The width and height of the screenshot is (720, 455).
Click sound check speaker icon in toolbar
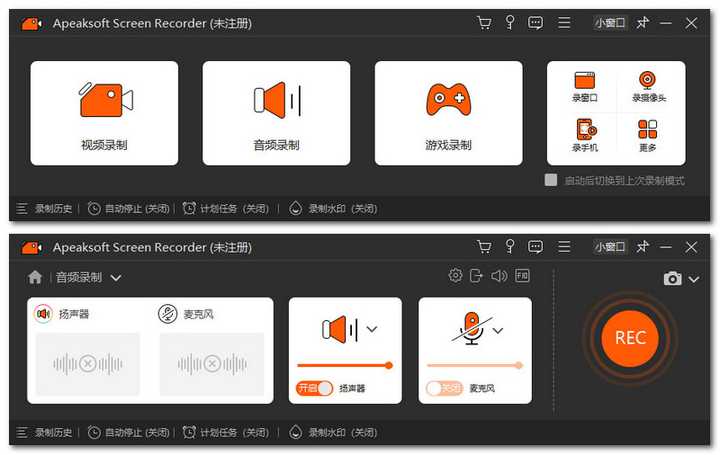pos(499,275)
